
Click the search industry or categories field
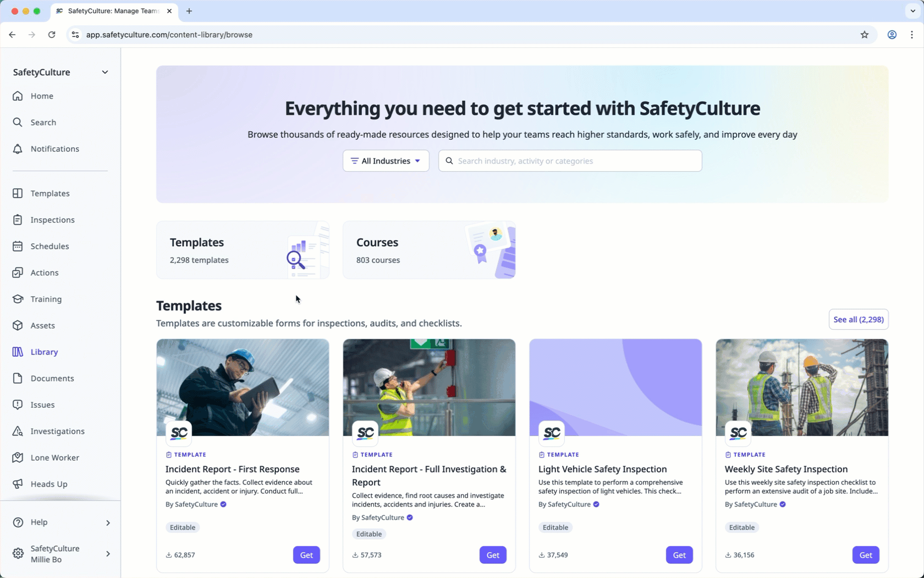pos(570,161)
